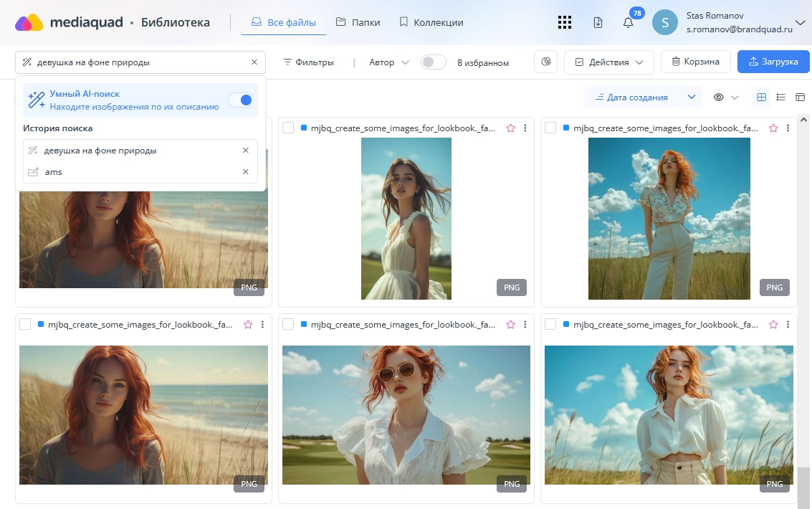
Task: Click the pie chart statistics icon
Action: [545, 62]
